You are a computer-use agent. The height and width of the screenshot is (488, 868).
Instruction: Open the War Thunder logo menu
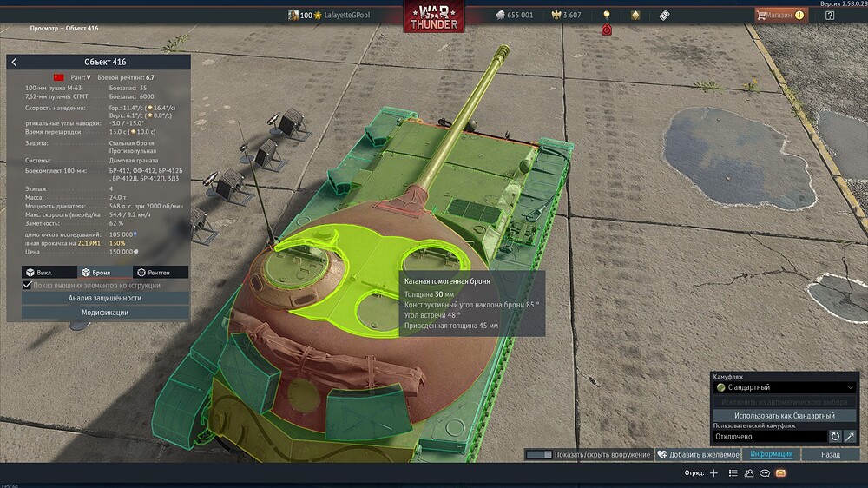[433, 16]
